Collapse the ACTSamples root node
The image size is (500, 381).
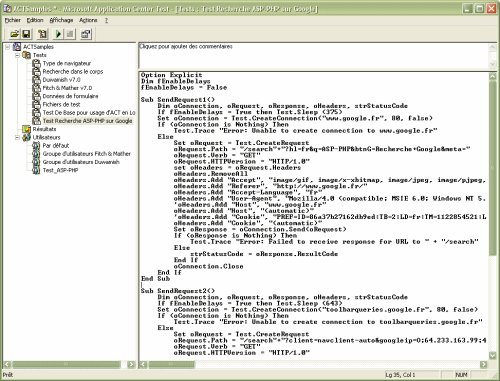(x=7, y=47)
